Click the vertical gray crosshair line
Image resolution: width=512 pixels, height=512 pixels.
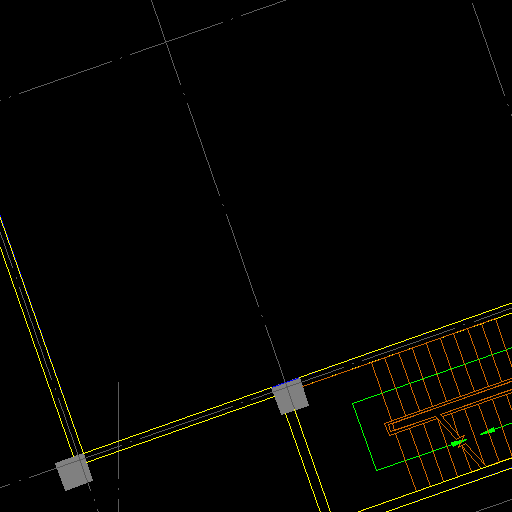(118, 447)
